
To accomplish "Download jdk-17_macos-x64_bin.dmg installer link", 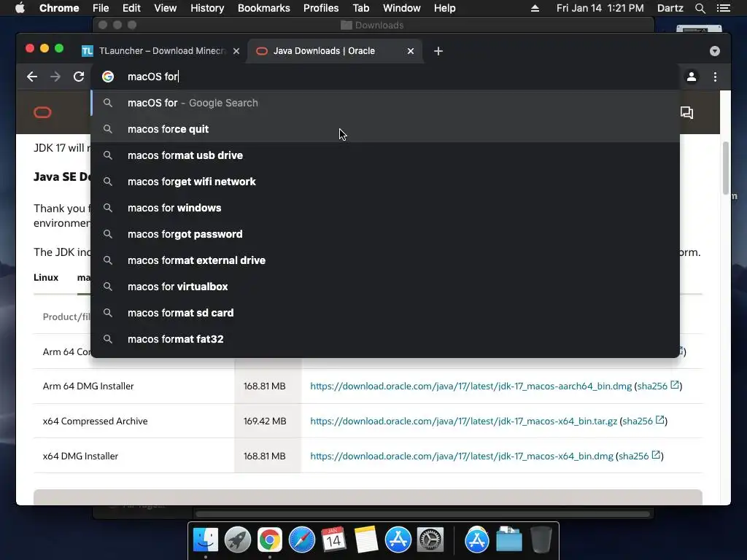I will pyautogui.click(x=462, y=456).
